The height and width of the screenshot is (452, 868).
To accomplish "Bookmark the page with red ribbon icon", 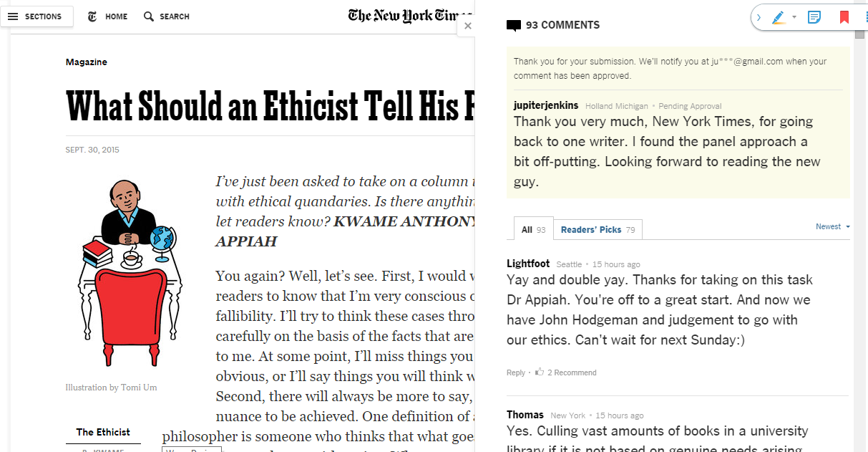I will pyautogui.click(x=844, y=17).
